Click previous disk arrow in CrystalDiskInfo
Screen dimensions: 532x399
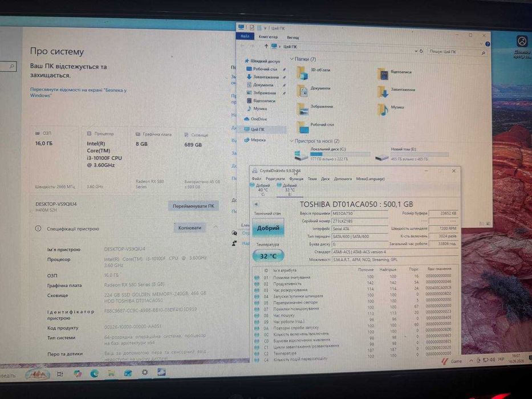pos(256,204)
